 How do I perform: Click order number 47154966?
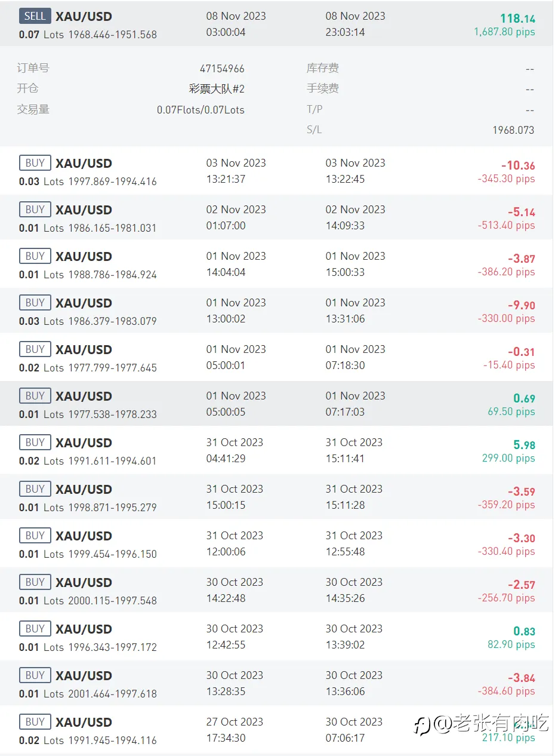pyautogui.click(x=222, y=69)
